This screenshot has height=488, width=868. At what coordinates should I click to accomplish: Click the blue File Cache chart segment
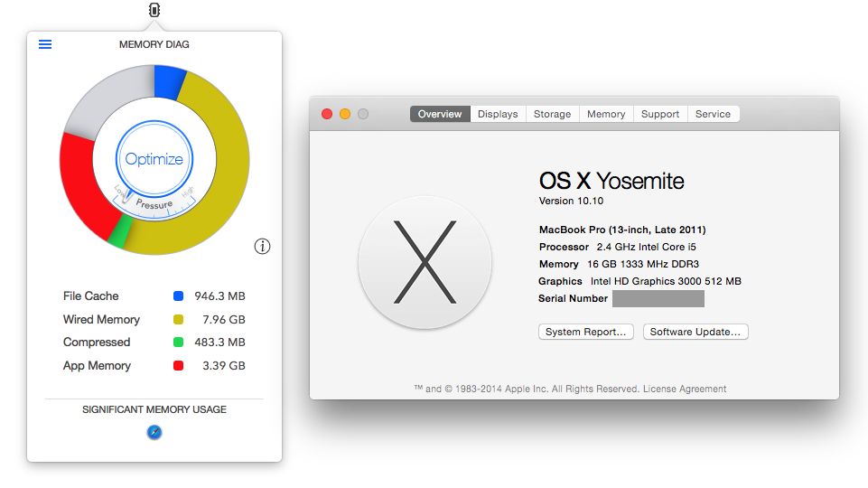click(x=170, y=82)
